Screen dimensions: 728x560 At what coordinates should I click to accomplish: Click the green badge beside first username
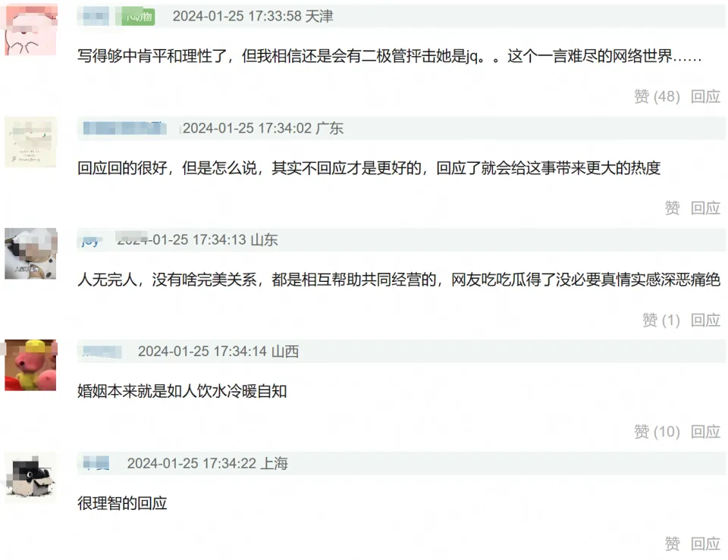138,17
